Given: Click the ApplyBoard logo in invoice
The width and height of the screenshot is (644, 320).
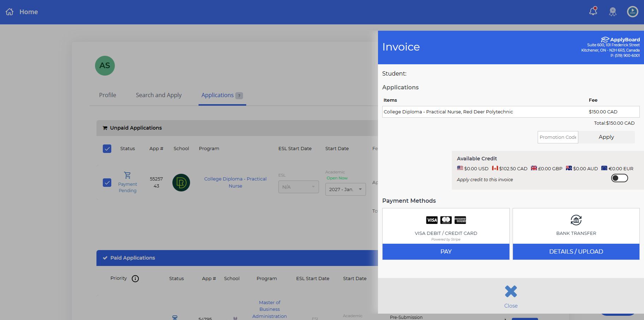Looking at the screenshot, I should [620, 40].
